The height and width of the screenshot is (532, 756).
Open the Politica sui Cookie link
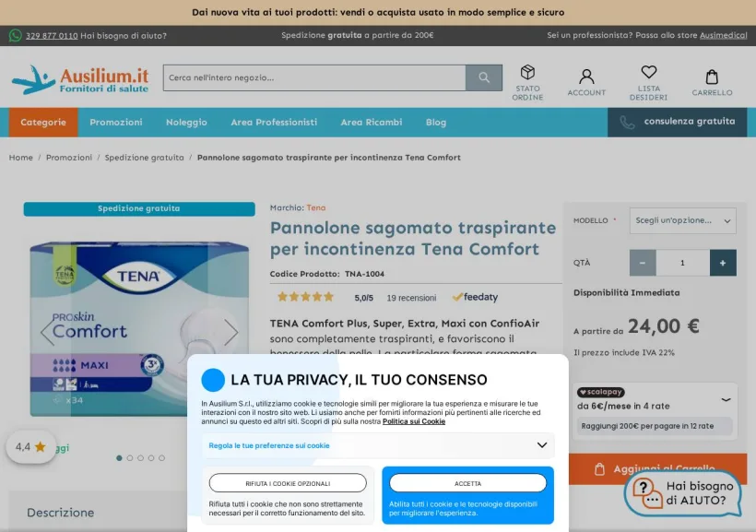pyautogui.click(x=414, y=421)
